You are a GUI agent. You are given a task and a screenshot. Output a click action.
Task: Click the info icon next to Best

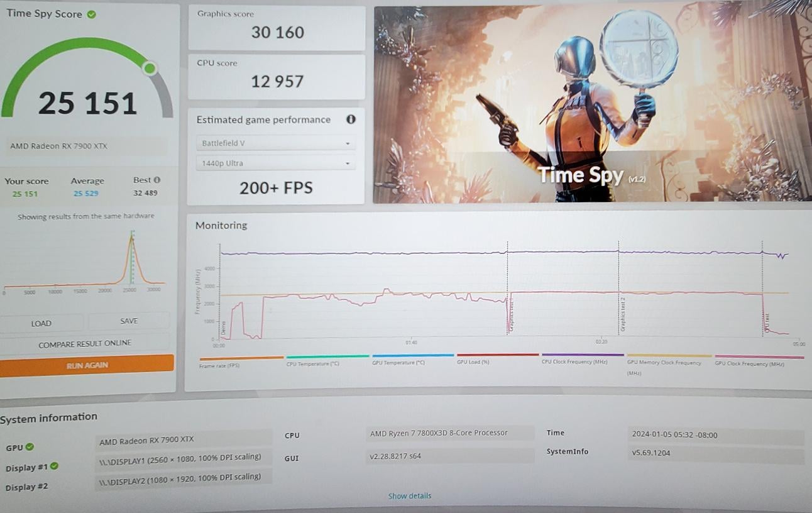coord(156,180)
